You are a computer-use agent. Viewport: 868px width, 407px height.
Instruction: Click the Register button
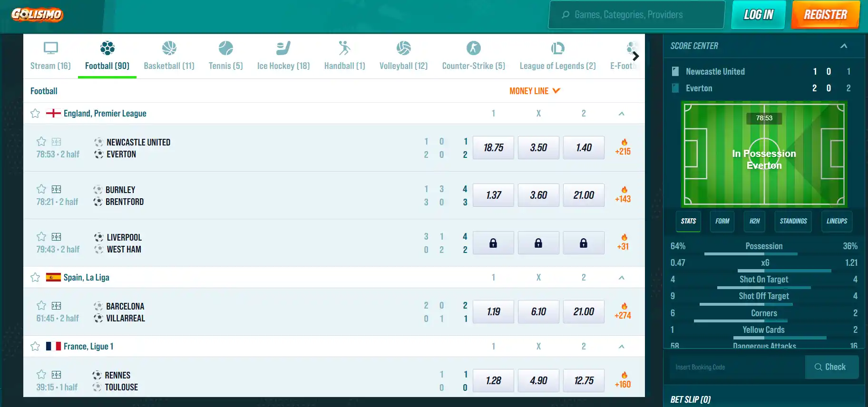tap(825, 15)
